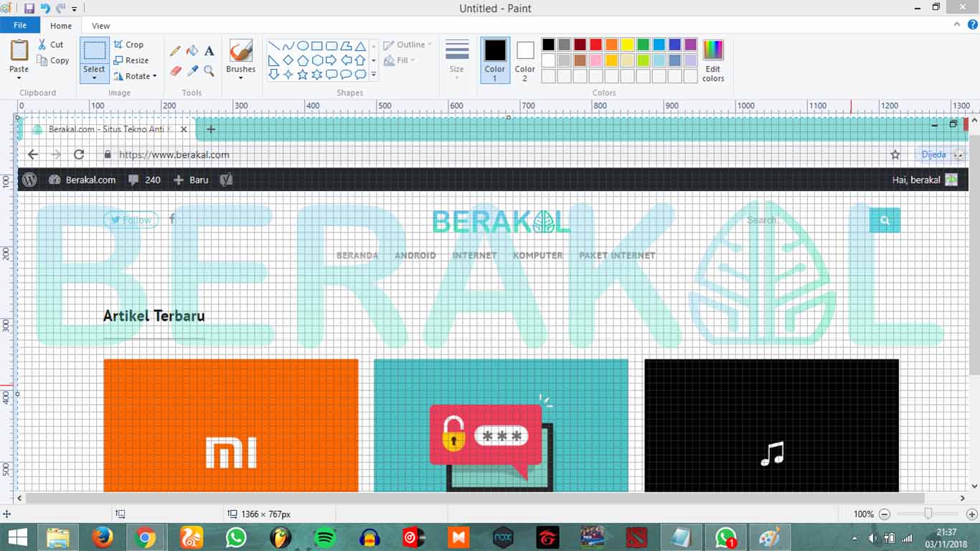Choose the Triangle shape
The height and width of the screenshot is (551, 980).
(x=360, y=46)
